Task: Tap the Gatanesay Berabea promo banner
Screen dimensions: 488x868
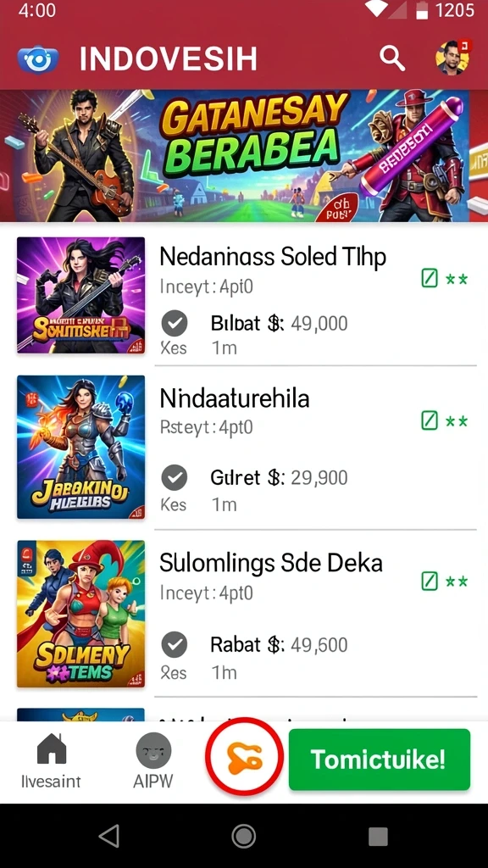Action: click(244, 156)
